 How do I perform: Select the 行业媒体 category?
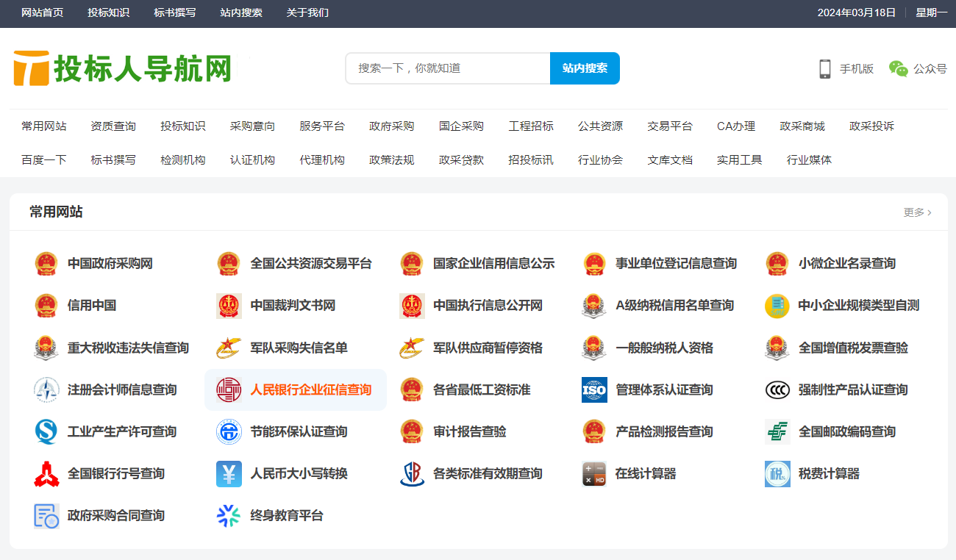pyautogui.click(x=809, y=160)
